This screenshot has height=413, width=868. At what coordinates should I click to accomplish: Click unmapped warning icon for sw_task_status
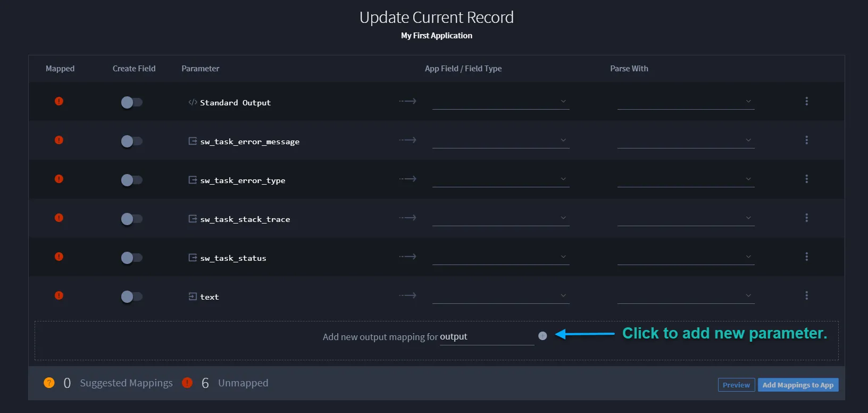(x=59, y=257)
